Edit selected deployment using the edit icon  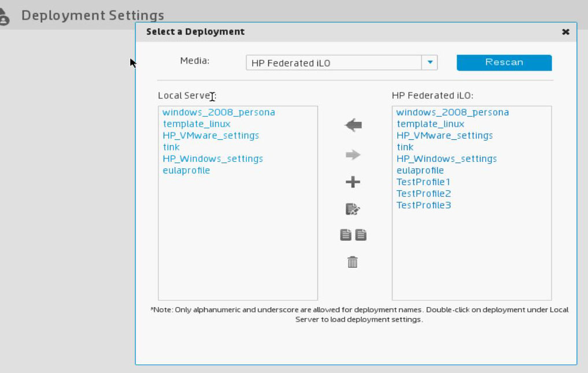click(x=353, y=208)
